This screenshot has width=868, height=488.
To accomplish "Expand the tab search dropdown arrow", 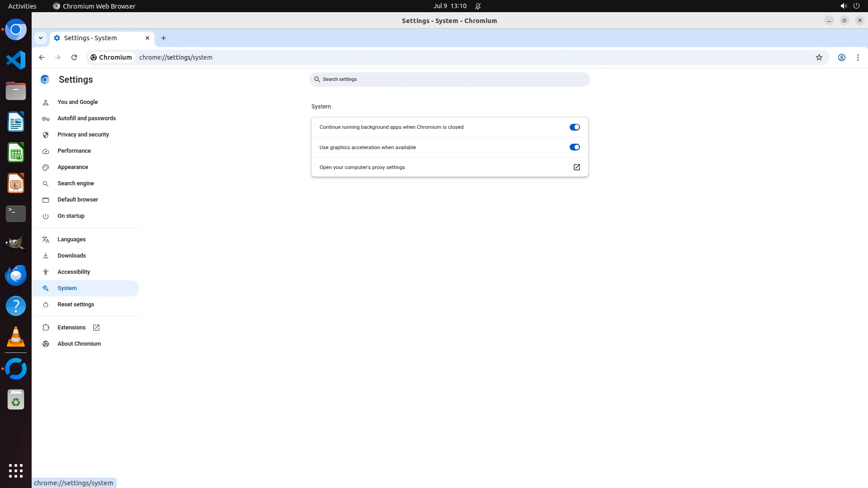I will pyautogui.click(x=41, y=38).
